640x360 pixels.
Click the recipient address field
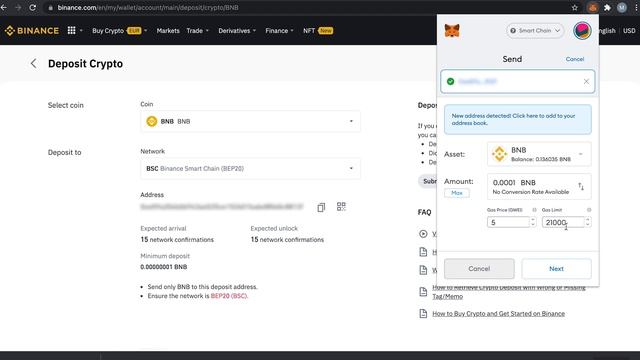click(518, 82)
